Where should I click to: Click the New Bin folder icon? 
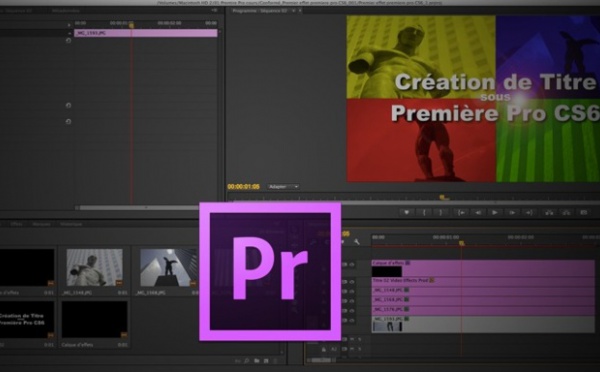point(257,361)
